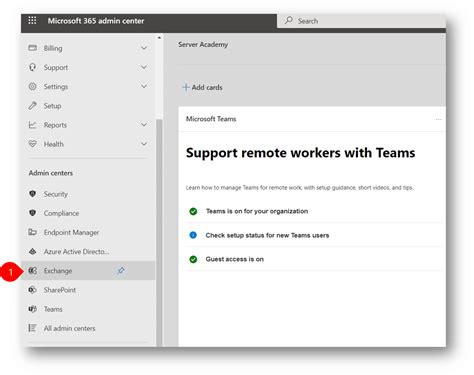
Task: Click Teams is on for your organization
Action: [x=257, y=211]
